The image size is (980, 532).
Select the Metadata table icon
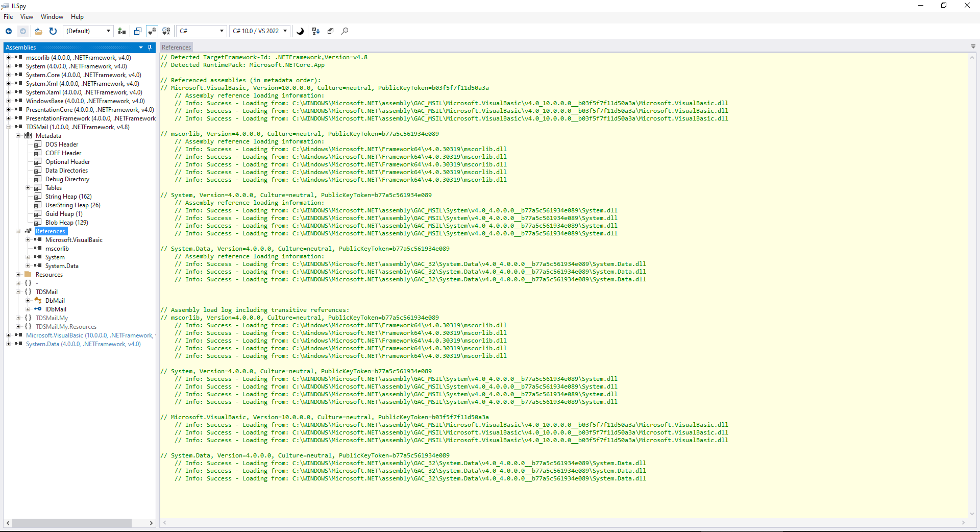[x=28, y=136]
